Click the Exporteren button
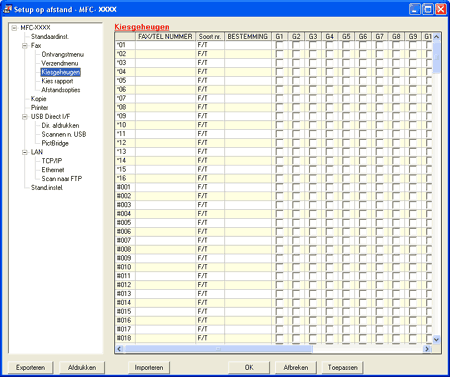The width and height of the screenshot is (450, 377). click(x=30, y=368)
